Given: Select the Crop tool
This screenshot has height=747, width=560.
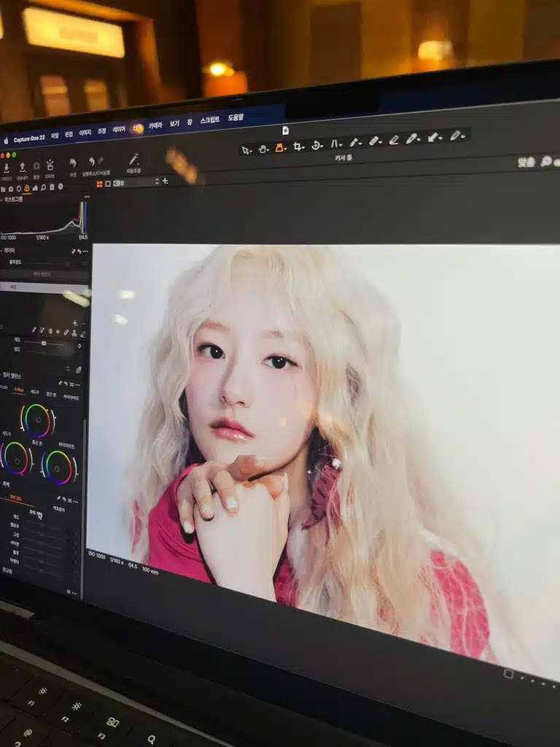Looking at the screenshot, I should [x=298, y=146].
